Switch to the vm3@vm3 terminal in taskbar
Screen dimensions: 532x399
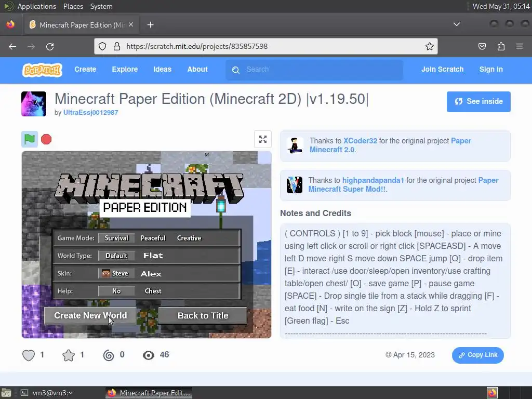pos(46,393)
